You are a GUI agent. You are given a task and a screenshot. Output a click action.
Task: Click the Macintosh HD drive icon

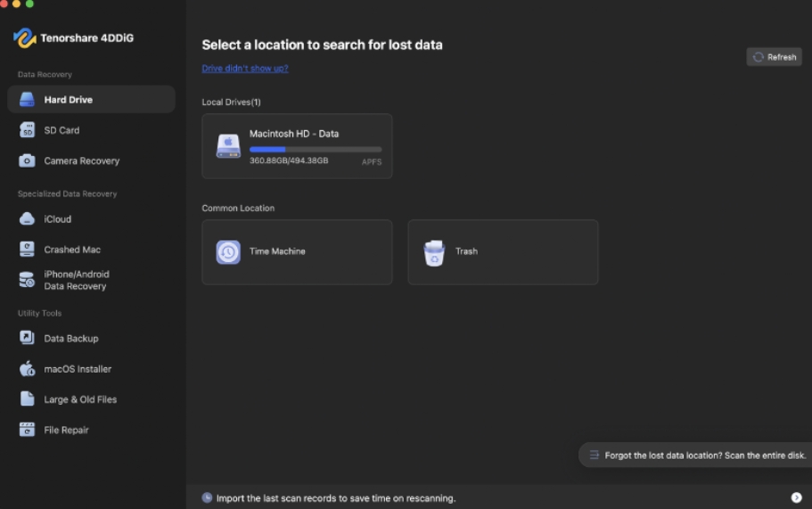(x=228, y=146)
